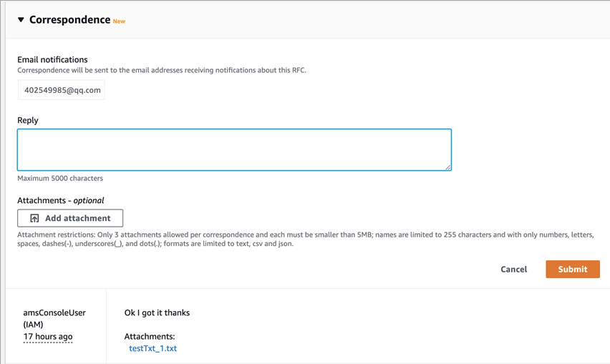The height and width of the screenshot is (364, 610).
Task: Select the "Ok I got it thanks" message
Action: (157, 313)
